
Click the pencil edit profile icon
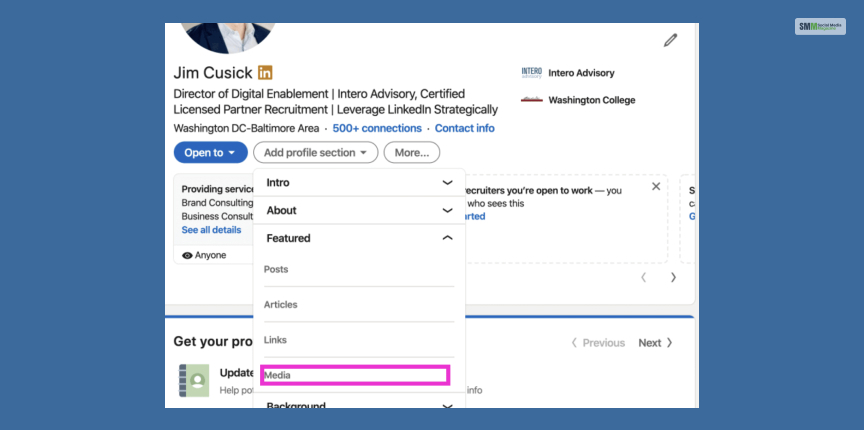(670, 40)
